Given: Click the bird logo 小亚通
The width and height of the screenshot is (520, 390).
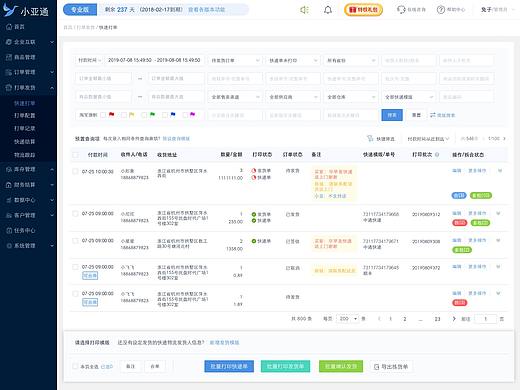Looking at the screenshot, I should pos(25,10).
